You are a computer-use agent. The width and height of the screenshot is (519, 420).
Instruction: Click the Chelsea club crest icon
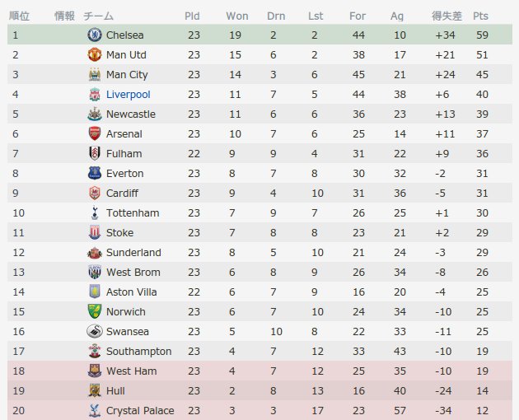click(x=95, y=35)
